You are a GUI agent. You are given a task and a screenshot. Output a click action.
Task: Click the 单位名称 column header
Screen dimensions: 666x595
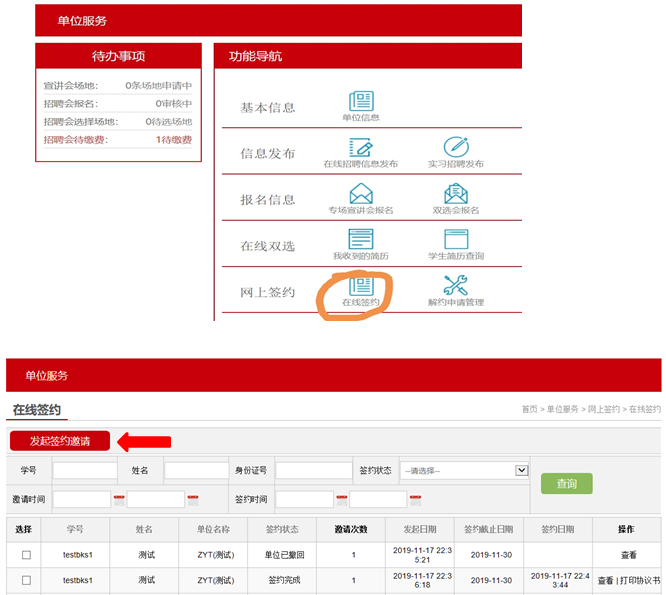click(213, 529)
